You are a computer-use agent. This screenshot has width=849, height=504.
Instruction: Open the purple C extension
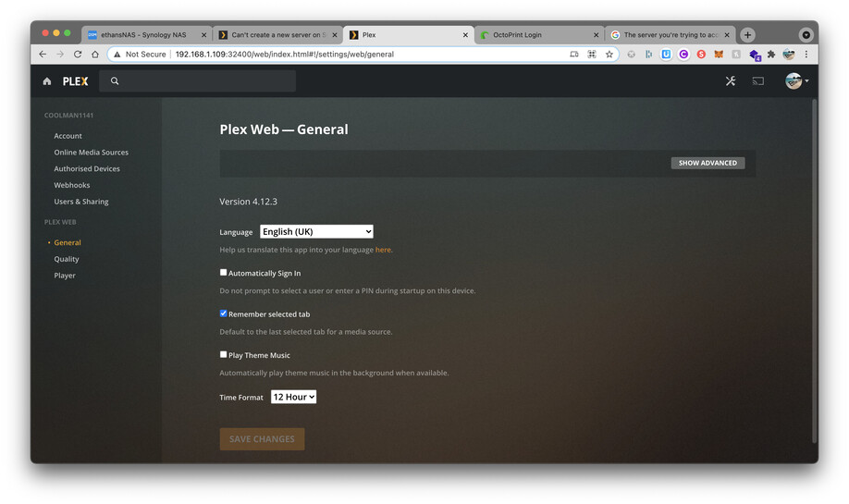coord(683,55)
